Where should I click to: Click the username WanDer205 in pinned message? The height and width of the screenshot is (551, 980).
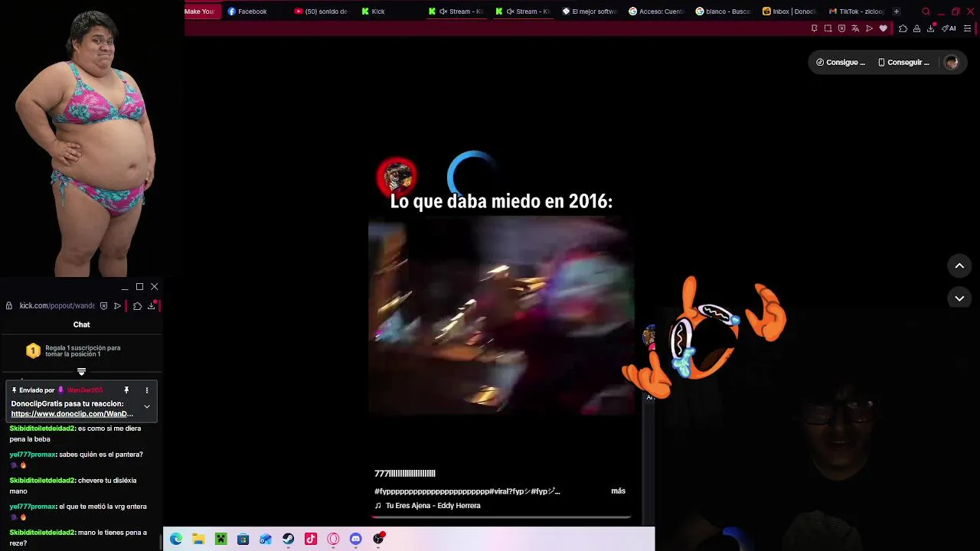point(85,390)
